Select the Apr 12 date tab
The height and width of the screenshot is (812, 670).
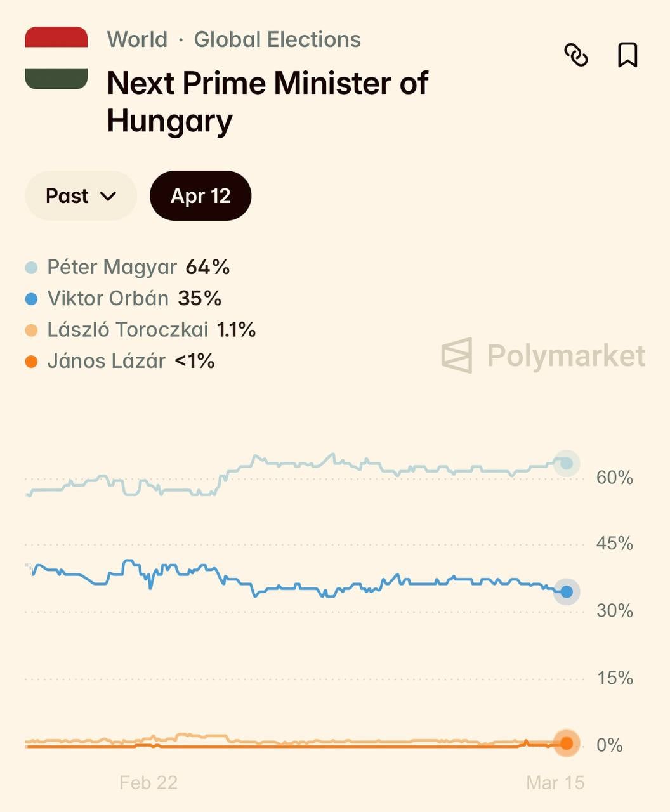coord(200,196)
